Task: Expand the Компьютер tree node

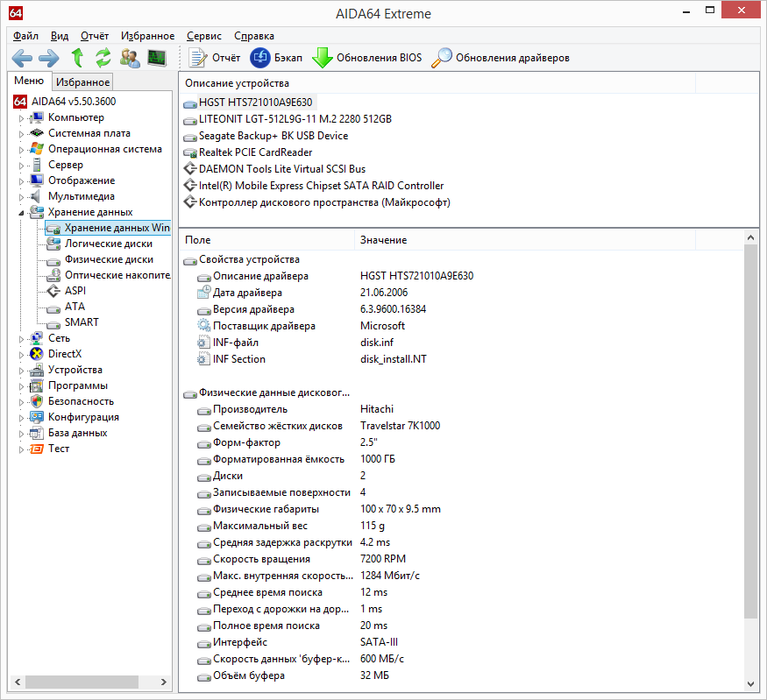Action: click(x=21, y=118)
